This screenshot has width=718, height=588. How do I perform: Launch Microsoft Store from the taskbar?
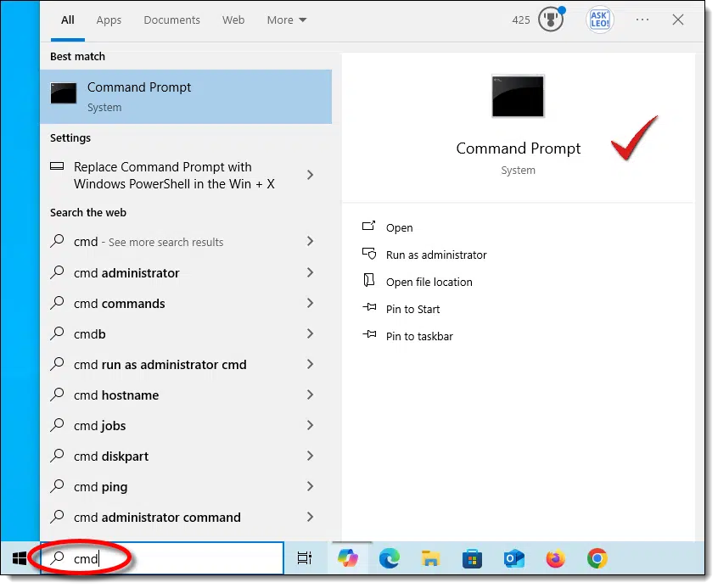(x=473, y=558)
